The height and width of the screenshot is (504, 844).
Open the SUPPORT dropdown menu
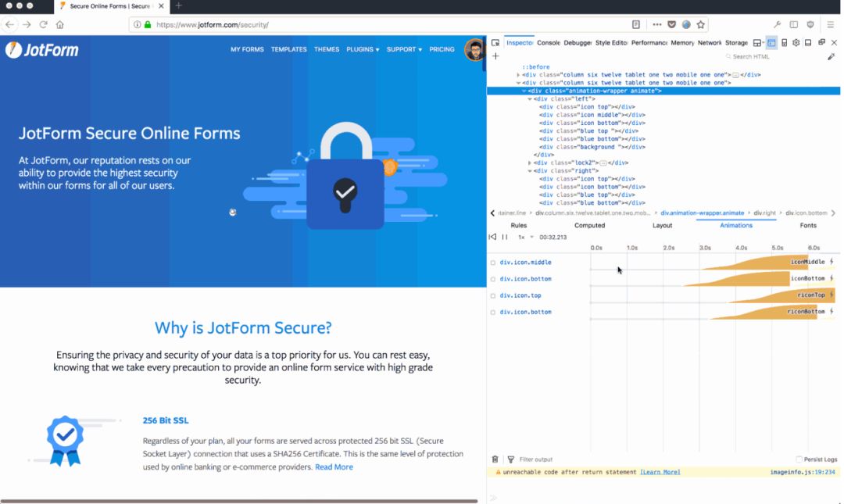[404, 49]
